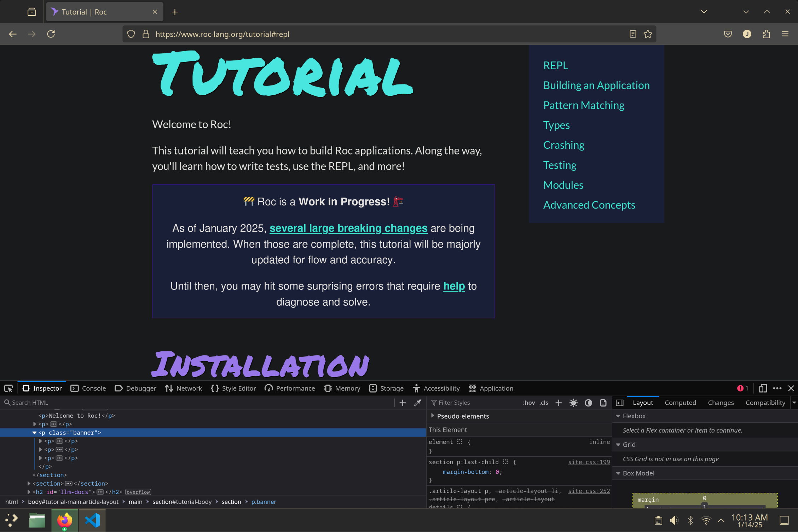
Task: Create a new node in the markup
Action: [403, 403]
